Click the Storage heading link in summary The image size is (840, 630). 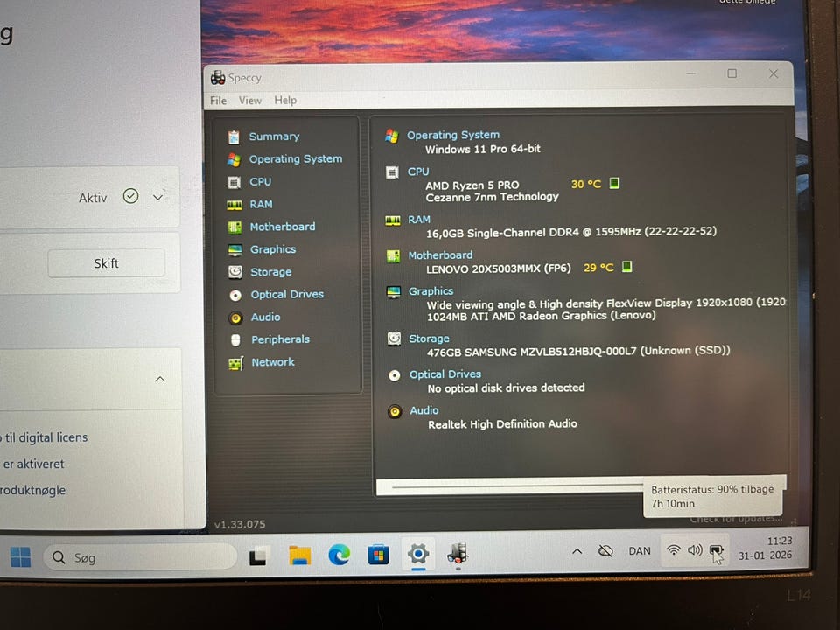429,339
